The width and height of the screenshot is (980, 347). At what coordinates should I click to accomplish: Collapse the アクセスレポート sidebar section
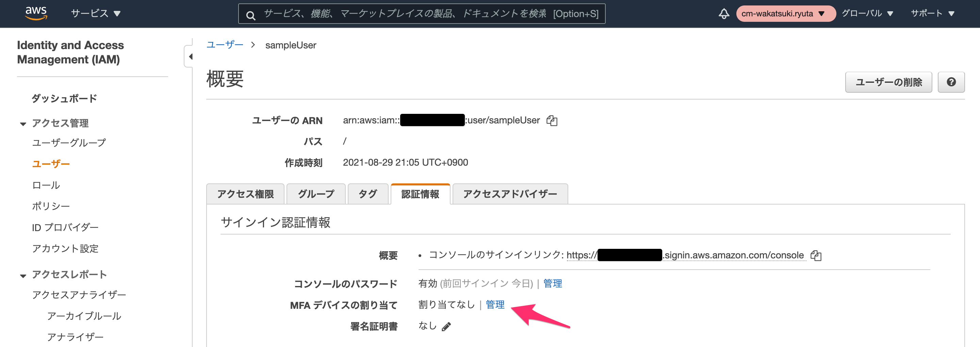[23, 275]
